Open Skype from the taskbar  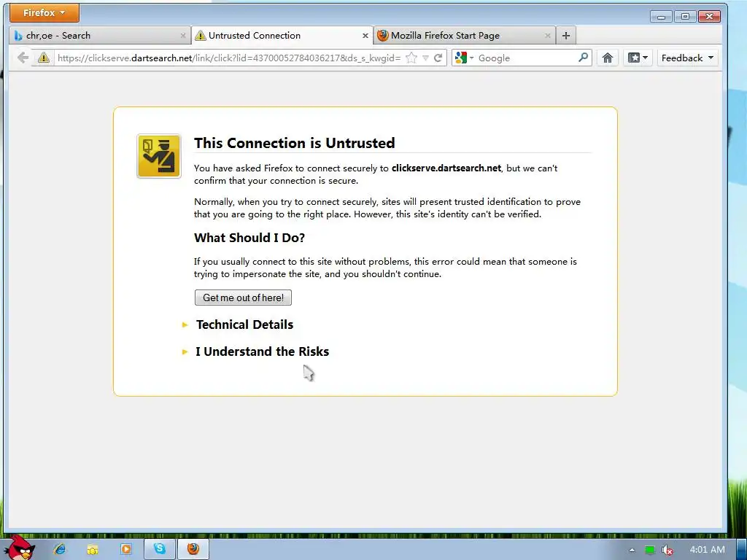[160, 549]
